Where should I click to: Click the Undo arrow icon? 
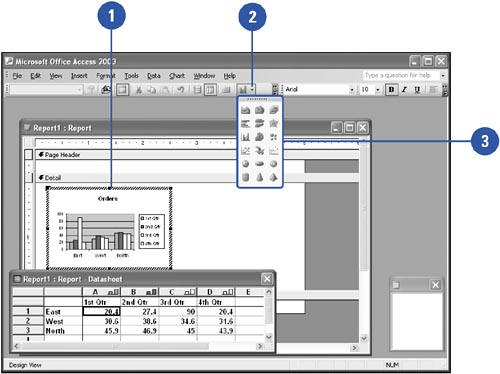click(180, 89)
